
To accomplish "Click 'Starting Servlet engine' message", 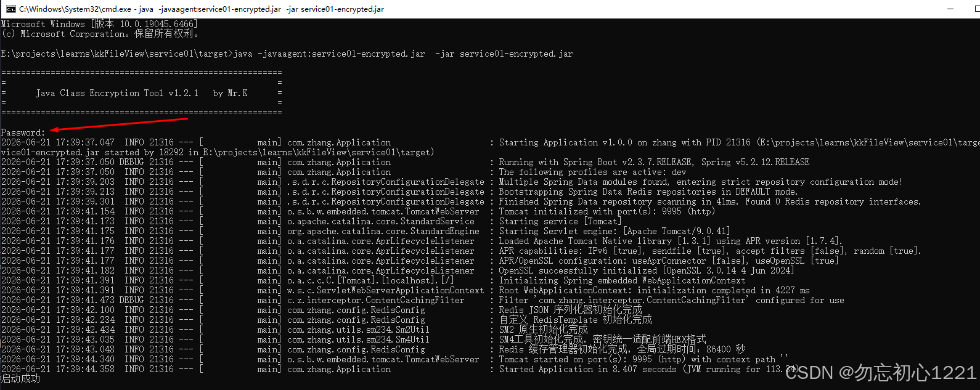I will click(615, 231).
